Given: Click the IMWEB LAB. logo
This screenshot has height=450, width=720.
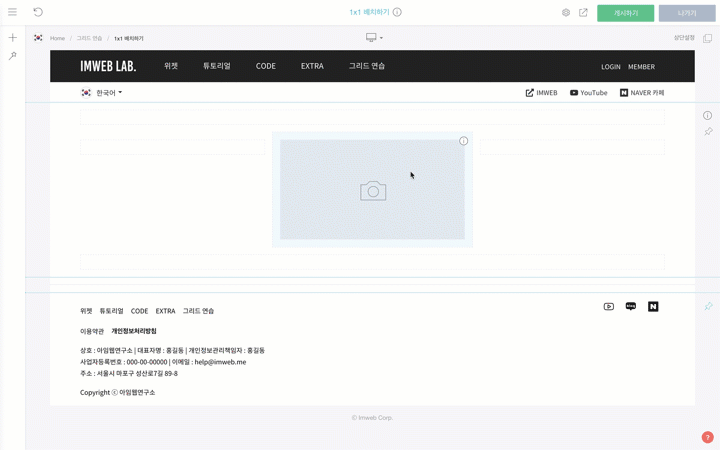Looking at the screenshot, I should pos(108,66).
